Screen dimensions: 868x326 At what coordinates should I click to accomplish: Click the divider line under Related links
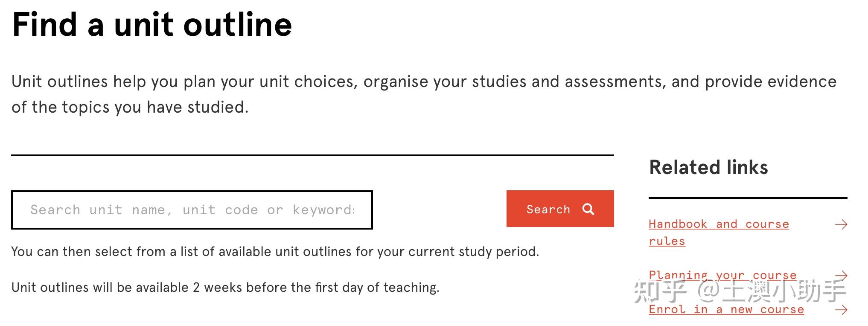point(748,198)
